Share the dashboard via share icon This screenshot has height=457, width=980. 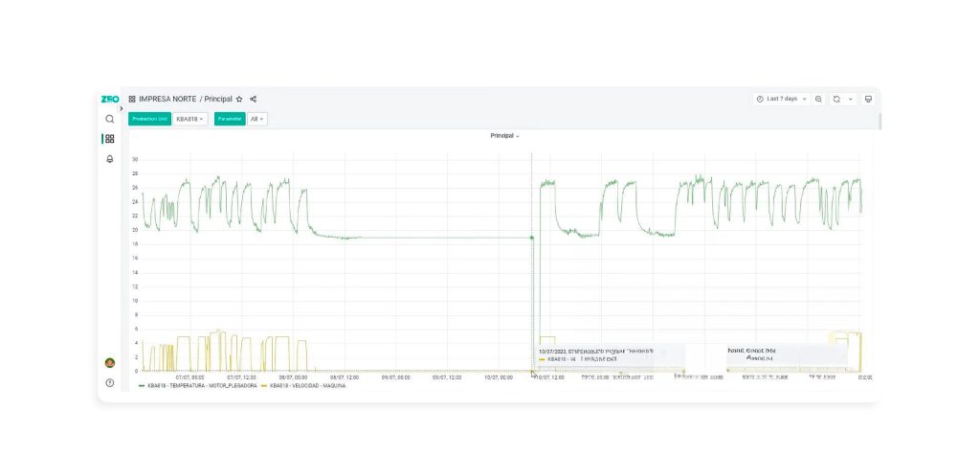pyautogui.click(x=253, y=99)
